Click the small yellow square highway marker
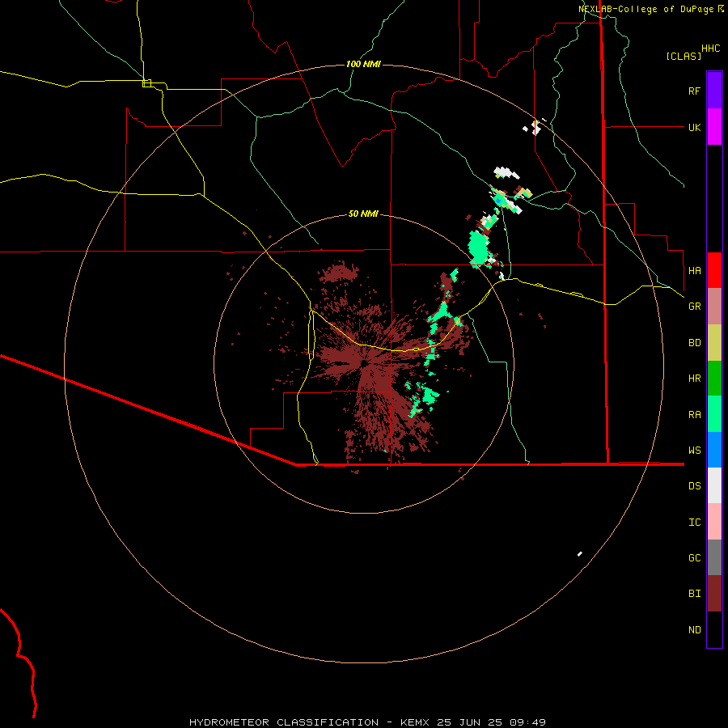 pos(146,83)
